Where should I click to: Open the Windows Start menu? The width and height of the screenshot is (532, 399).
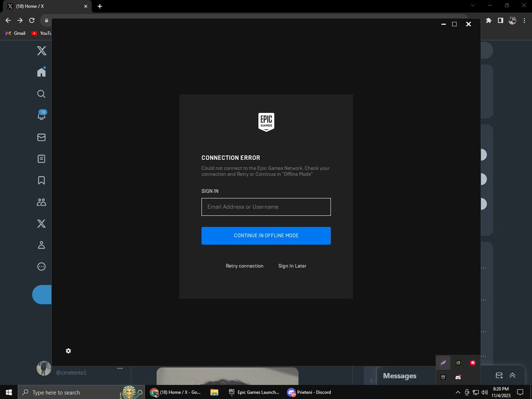click(8, 392)
